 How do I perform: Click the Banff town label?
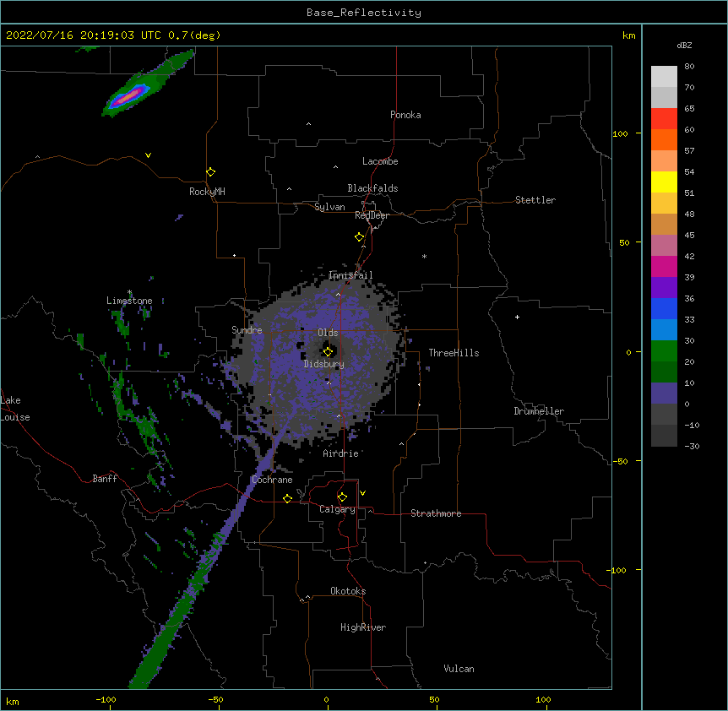[x=105, y=479]
